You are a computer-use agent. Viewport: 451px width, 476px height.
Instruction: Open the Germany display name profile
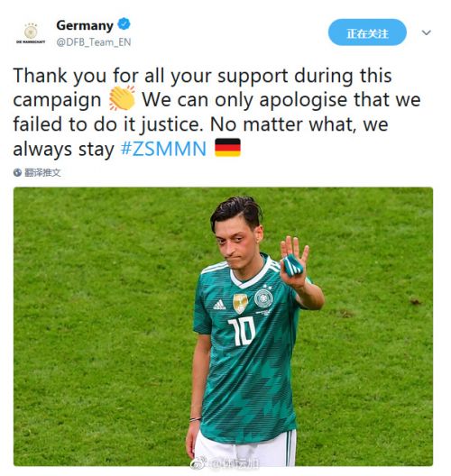(85, 25)
